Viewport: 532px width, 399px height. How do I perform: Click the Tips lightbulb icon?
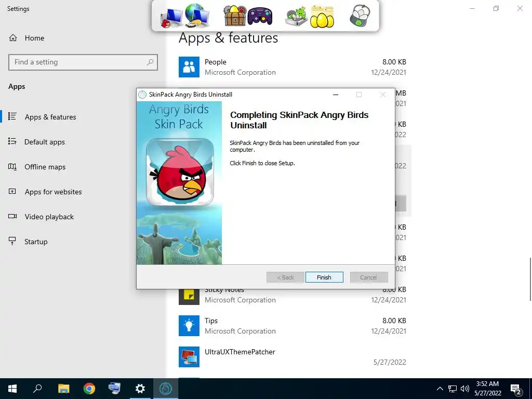point(189,326)
